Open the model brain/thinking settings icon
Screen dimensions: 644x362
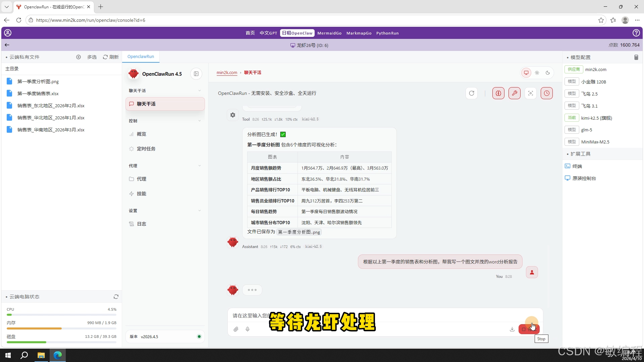point(498,93)
